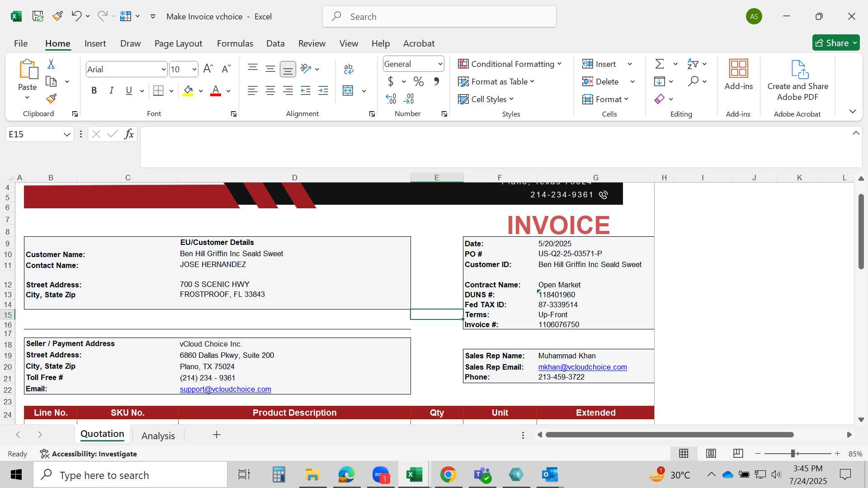868x488 pixels.
Task: Open the File menu
Action: [x=21, y=43]
